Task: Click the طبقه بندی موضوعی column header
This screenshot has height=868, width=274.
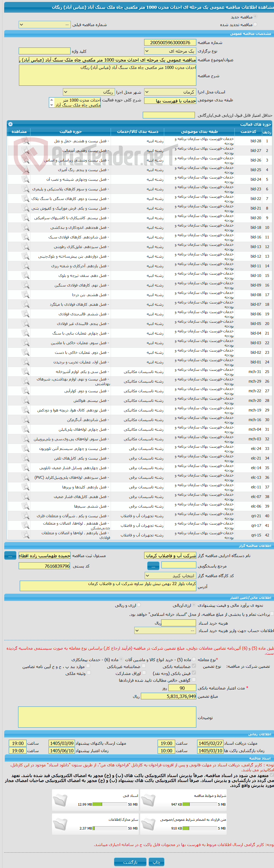Action: pyautogui.click(x=199, y=131)
